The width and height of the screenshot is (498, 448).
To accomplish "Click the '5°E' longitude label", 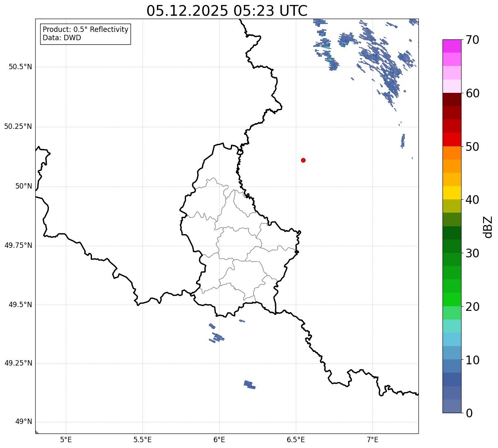I will pyautogui.click(x=66, y=439).
